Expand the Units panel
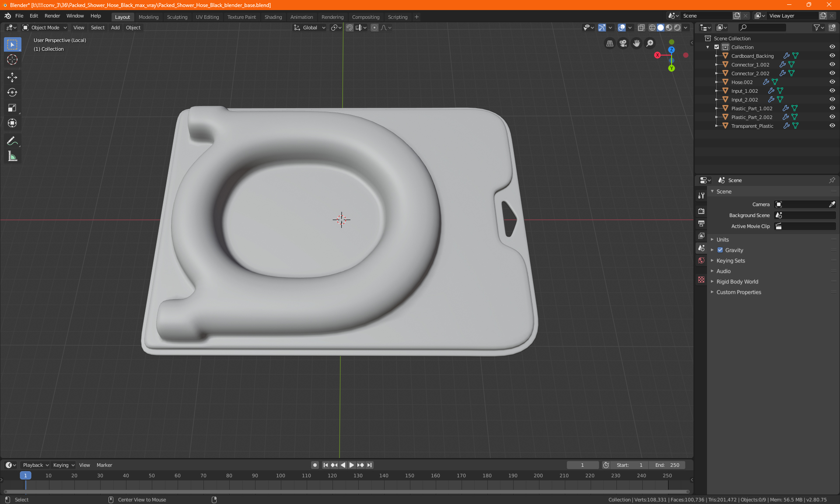The image size is (840, 504). [x=723, y=240]
